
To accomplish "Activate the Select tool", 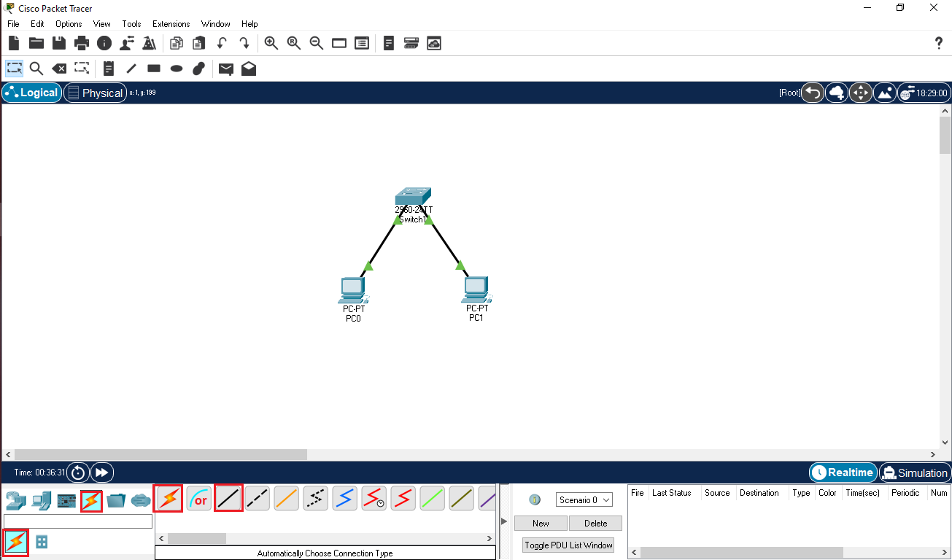I will point(14,69).
